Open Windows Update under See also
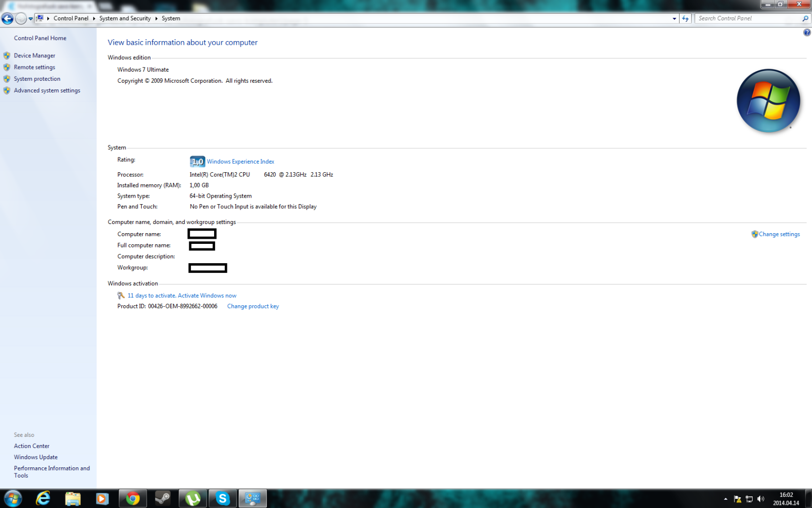This screenshot has width=812, height=508. 36,457
